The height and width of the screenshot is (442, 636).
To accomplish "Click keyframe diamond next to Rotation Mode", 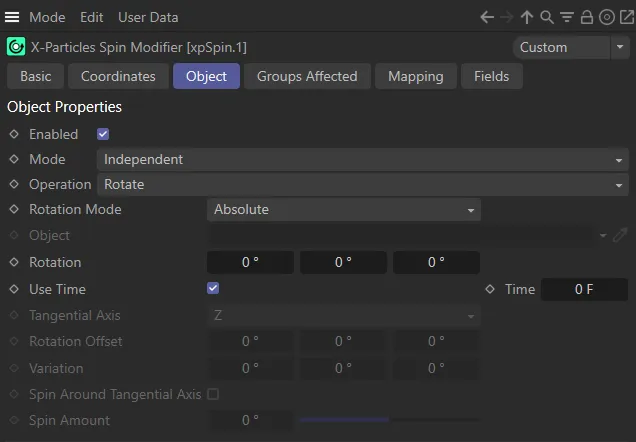I will click(x=14, y=209).
